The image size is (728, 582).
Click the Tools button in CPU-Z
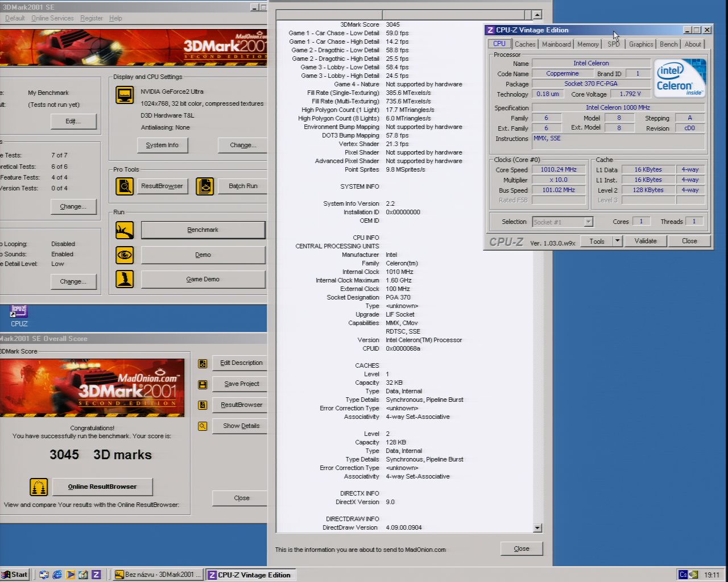coord(597,241)
